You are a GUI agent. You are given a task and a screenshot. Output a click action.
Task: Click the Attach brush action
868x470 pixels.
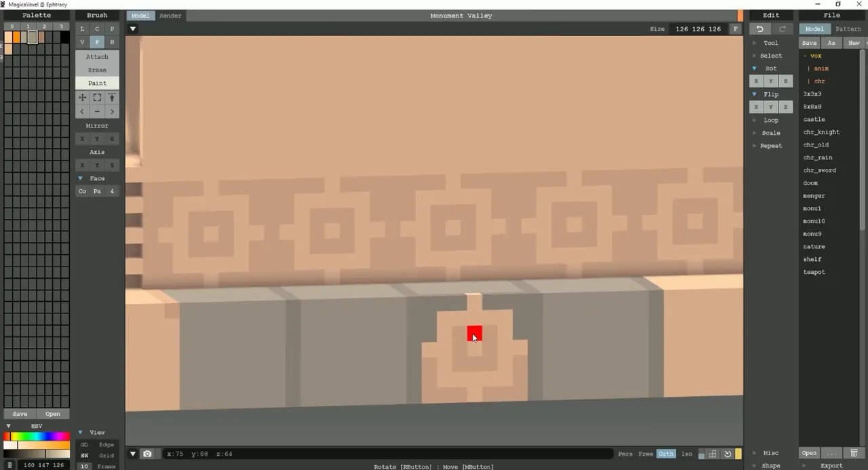tap(97, 57)
